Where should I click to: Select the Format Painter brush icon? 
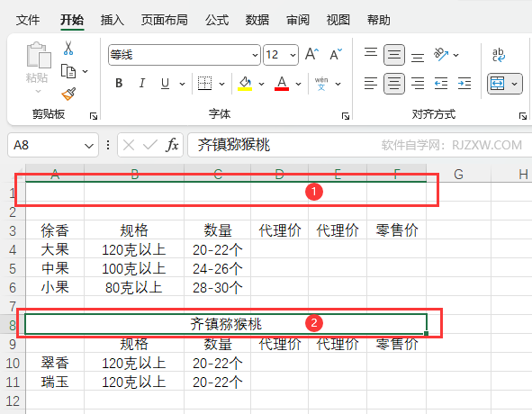(x=68, y=94)
